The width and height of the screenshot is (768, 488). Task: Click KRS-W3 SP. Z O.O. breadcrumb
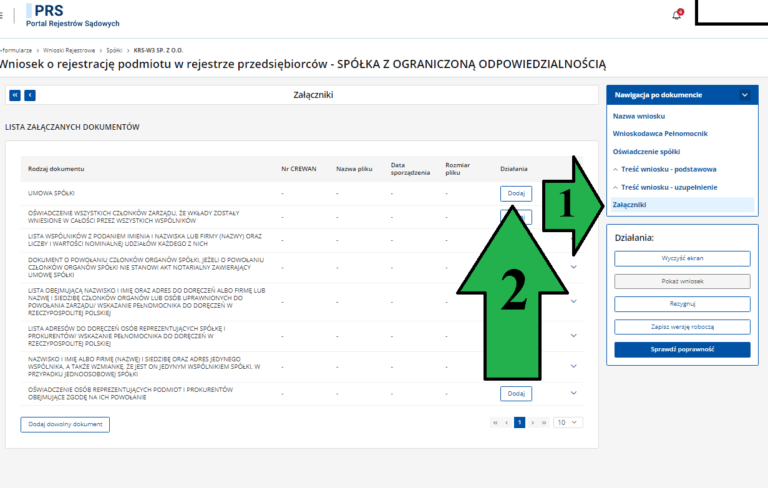click(x=158, y=50)
